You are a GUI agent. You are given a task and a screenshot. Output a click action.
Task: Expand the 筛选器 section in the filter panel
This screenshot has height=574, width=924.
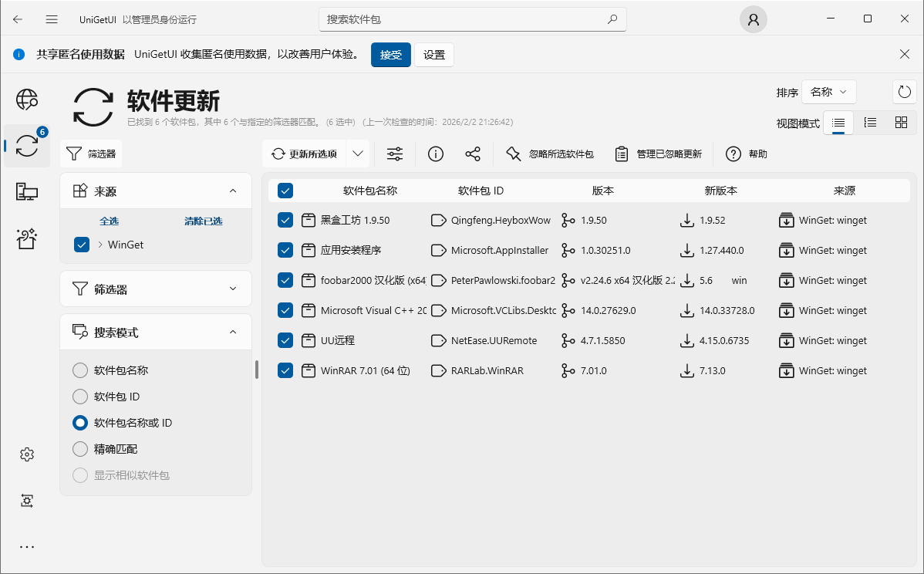pos(156,289)
